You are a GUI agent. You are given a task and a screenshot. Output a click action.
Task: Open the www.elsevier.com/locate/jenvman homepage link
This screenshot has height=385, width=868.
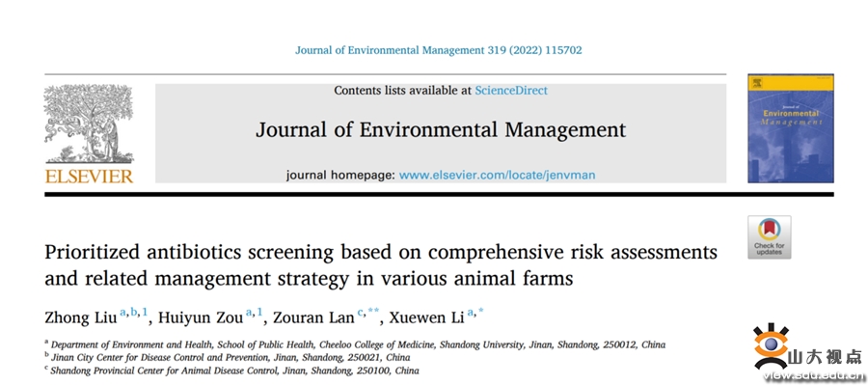(x=497, y=175)
